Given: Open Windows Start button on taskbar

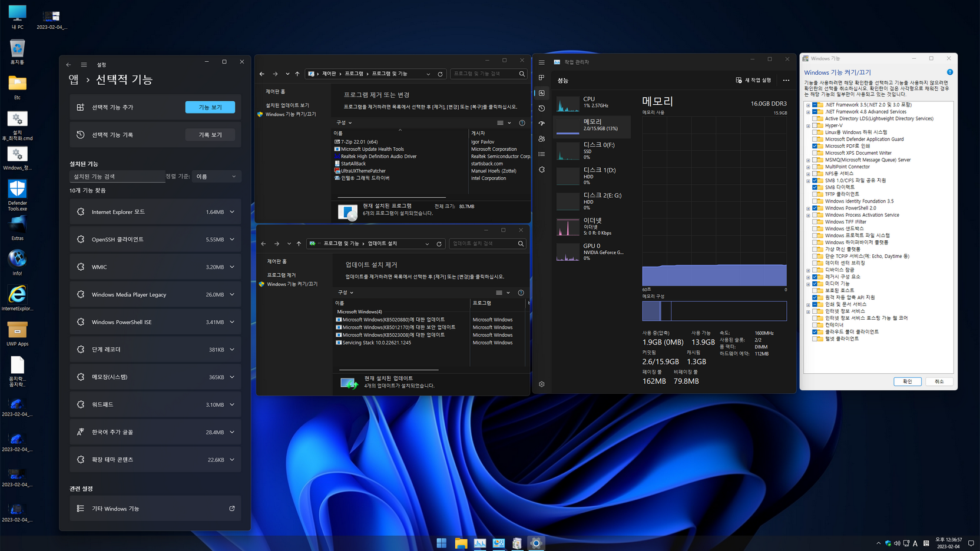Looking at the screenshot, I should [x=442, y=543].
